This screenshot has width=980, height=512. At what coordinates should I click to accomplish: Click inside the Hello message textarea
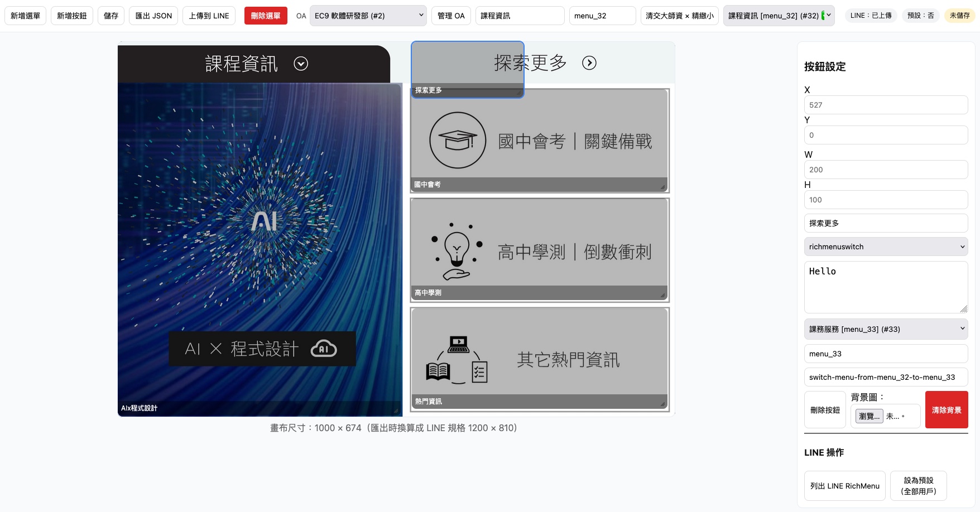click(886, 287)
